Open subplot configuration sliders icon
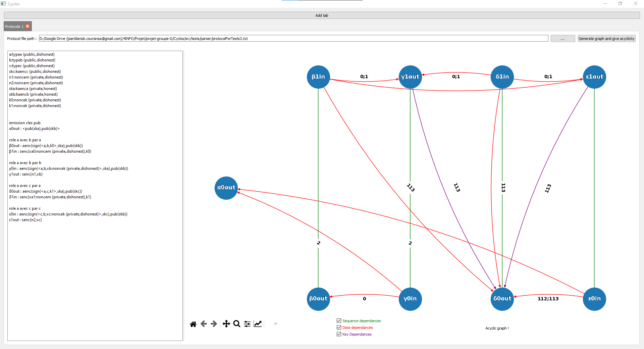The height and width of the screenshot is (349, 644). tap(247, 324)
